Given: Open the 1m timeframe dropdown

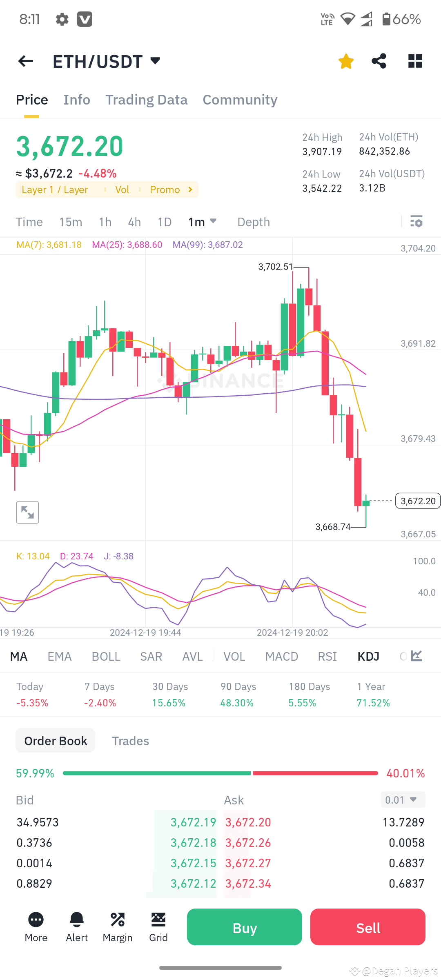Looking at the screenshot, I should click(x=202, y=222).
